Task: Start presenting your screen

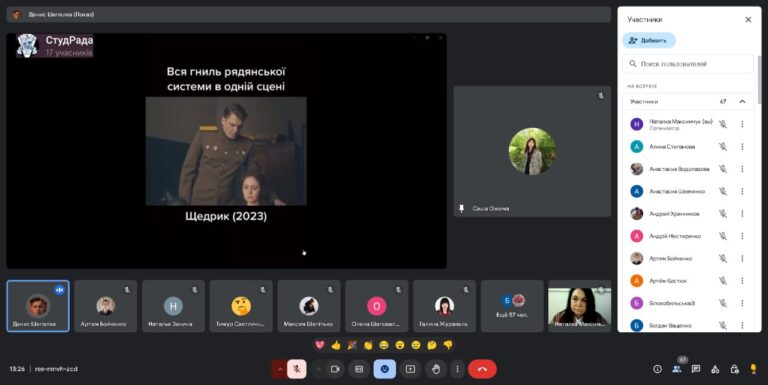Action: [410, 369]
